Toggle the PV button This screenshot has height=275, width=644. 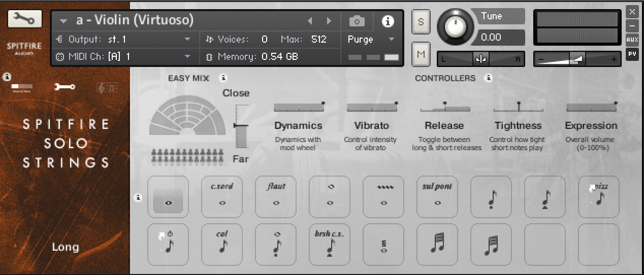pos(632,53)
